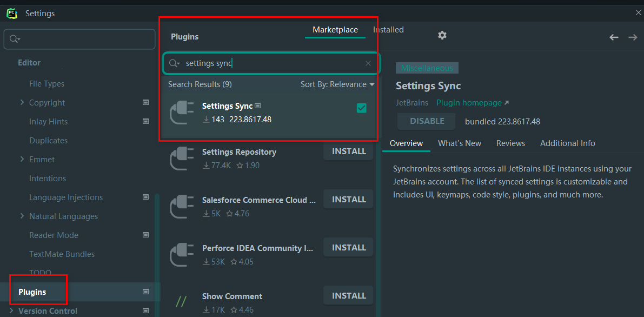Install the Salesforce Commerce Cloud plugin
This screenshot has height=317, width=644.
349,200
